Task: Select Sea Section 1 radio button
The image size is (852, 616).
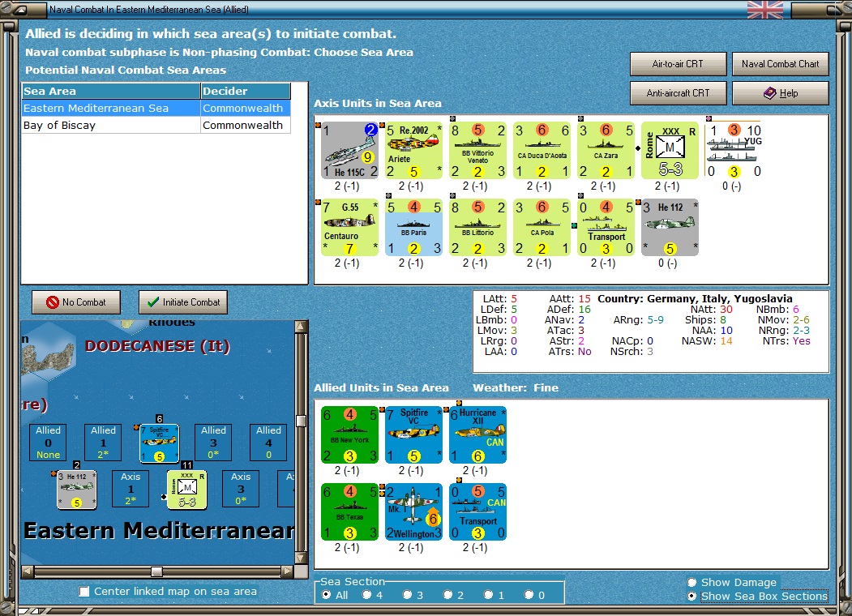Action: 488,595
